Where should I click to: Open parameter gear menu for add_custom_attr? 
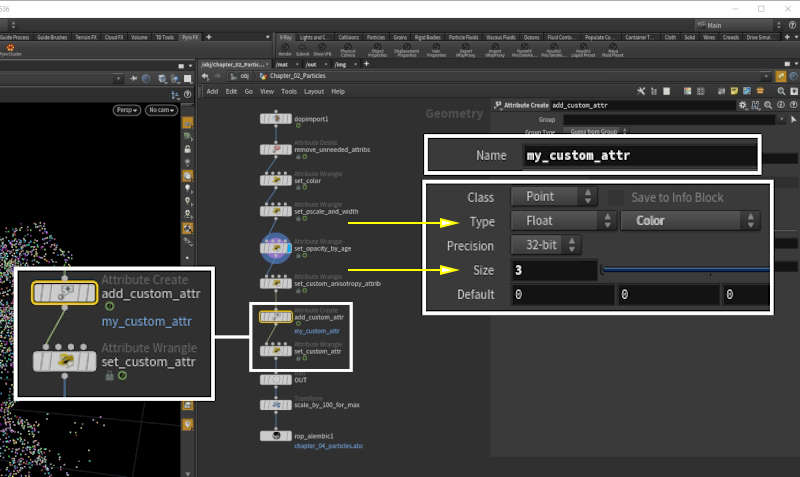pos(742,105)
